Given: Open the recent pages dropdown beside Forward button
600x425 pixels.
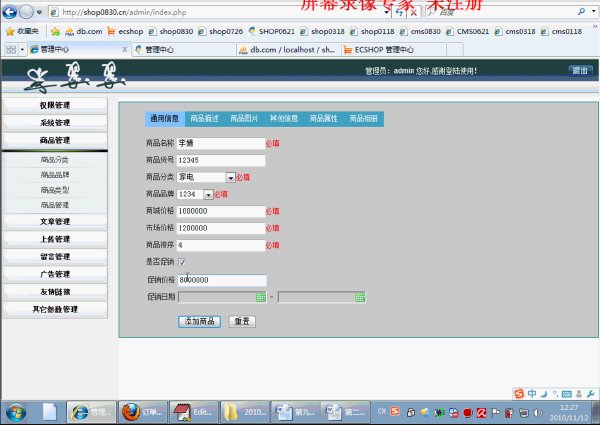Looking at the screenshot, I should pos(39,12).
